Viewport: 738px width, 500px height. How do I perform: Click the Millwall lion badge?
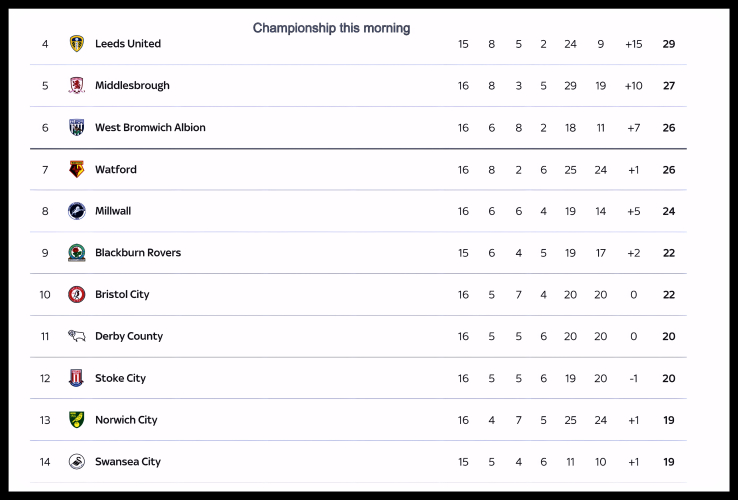coord(77,211)
